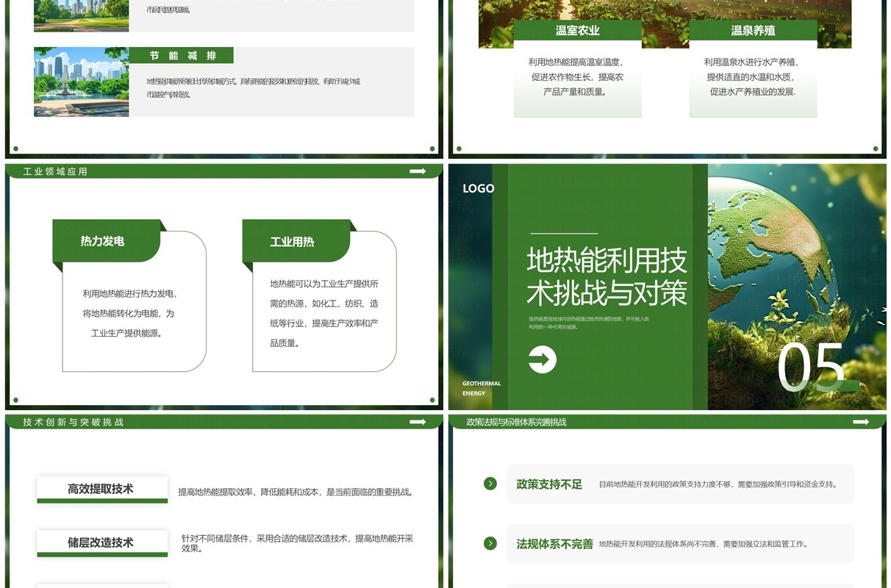This screenshot has height=588, width=891.
Task: Click the green chevron beside 法规体系不完善
Action: pyautogui.click(x=490, y=543)
